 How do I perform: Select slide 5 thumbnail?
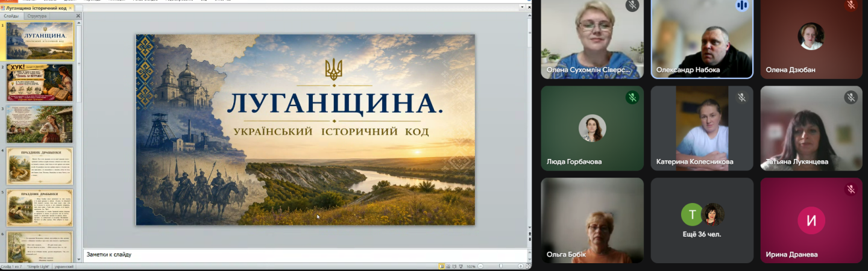click(40, 207)
